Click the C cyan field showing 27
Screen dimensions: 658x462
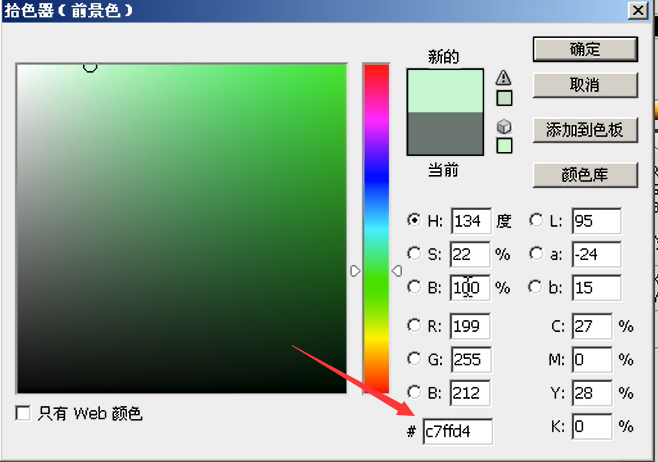592,326
